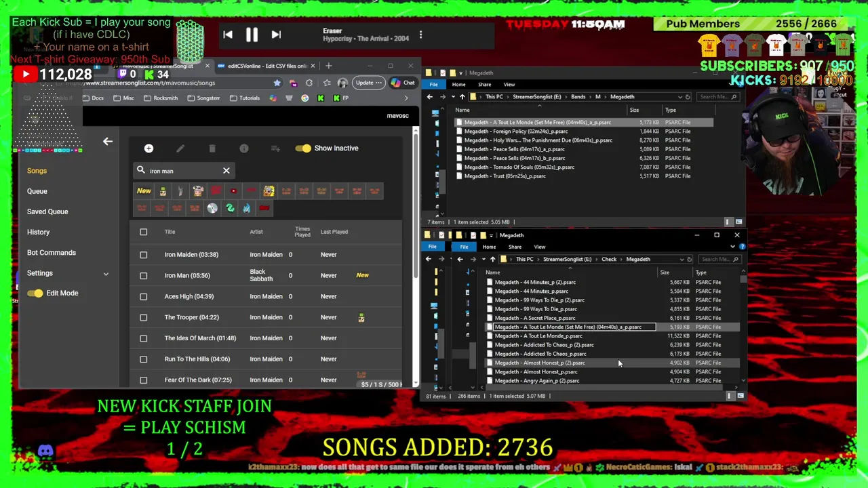Screen dimensions: 868x488
Task: Check the Iron Maiden (03:38) row
Action: point(143,255)
